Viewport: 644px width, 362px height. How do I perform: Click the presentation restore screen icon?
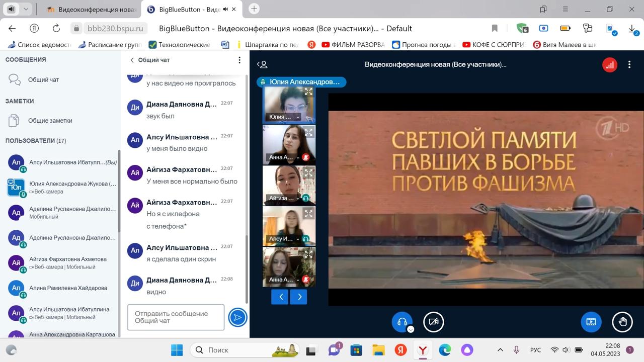click(x=591, y=322)
